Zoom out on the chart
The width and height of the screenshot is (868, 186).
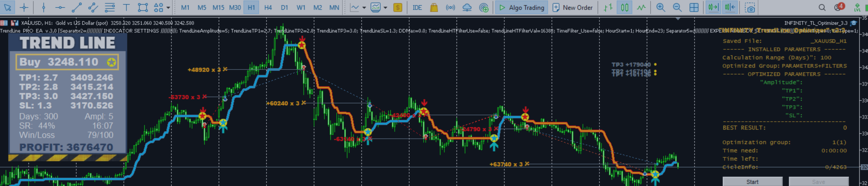677,8
